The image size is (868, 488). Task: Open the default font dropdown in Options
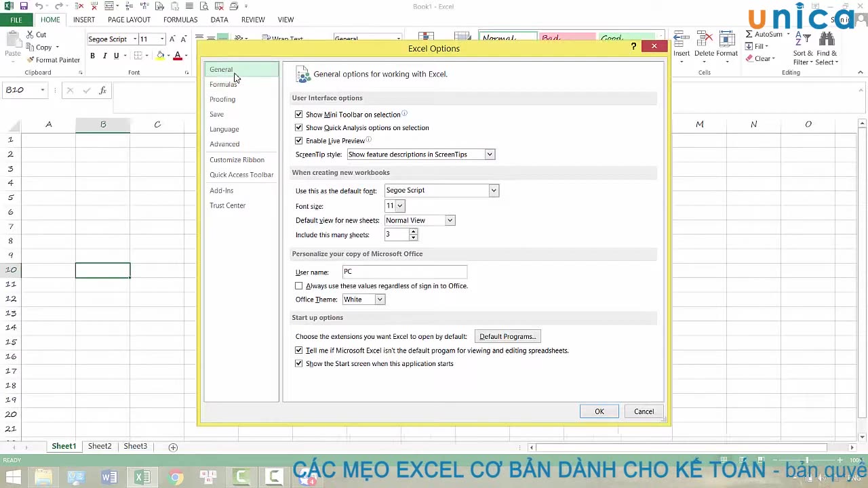pos(494,190)
